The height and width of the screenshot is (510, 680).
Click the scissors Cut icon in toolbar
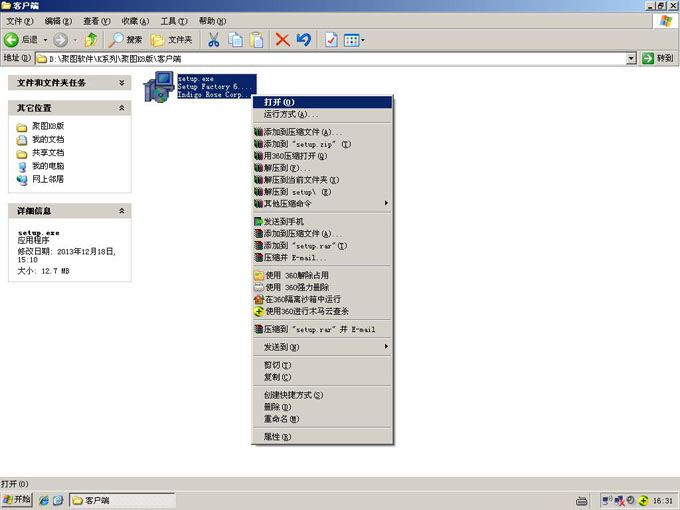click(213, 40)
